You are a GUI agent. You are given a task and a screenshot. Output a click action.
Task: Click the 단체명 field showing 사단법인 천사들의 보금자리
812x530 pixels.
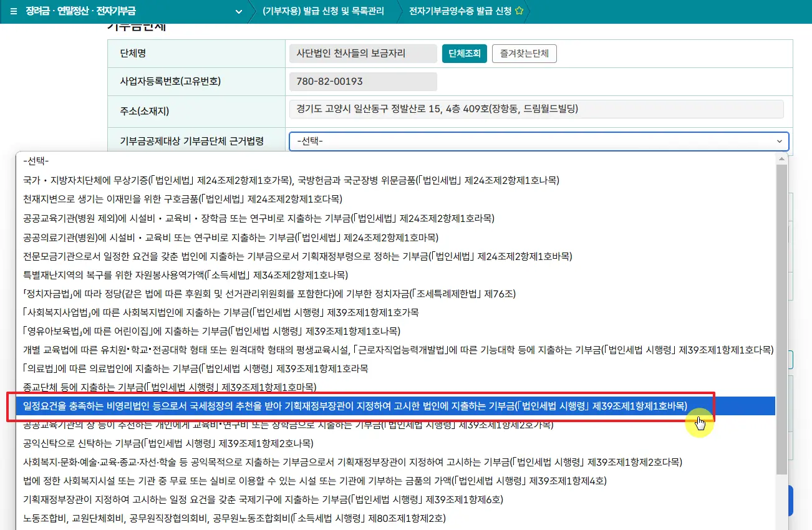coord(363,54)
